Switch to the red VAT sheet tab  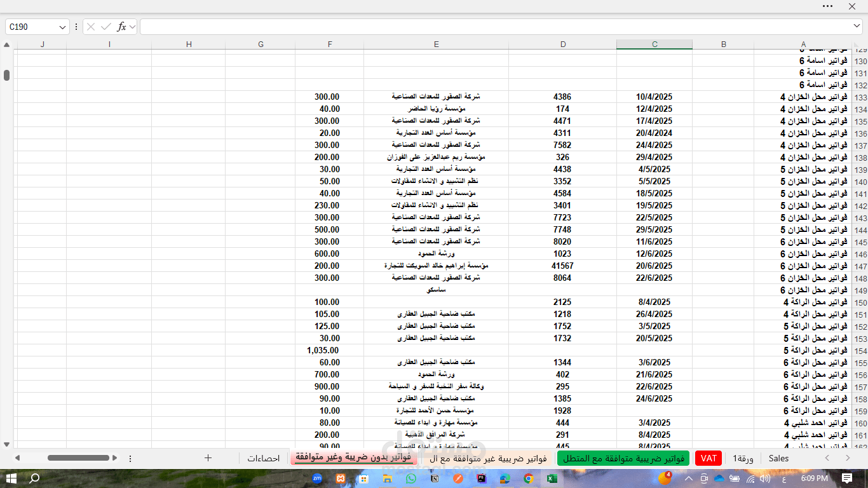(709, 458)
